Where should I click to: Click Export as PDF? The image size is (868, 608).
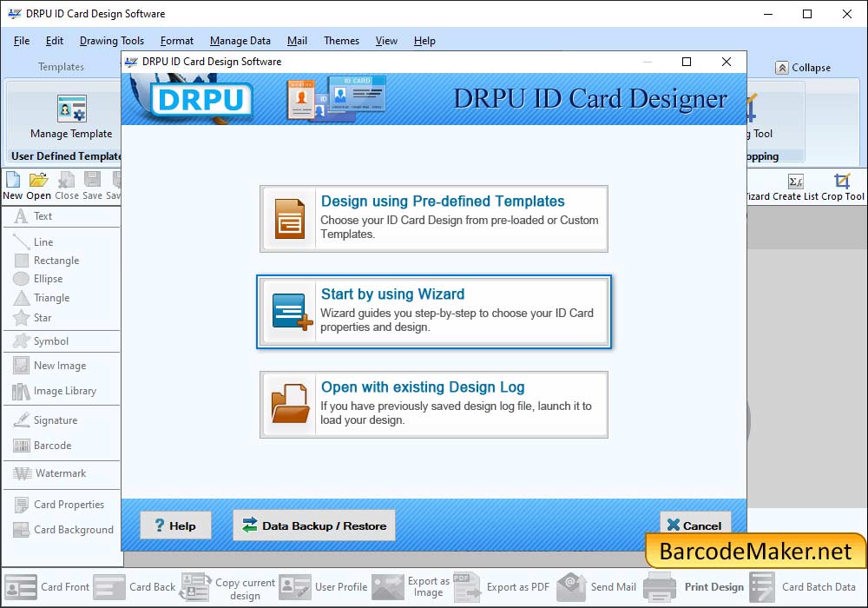click(502, 587)
